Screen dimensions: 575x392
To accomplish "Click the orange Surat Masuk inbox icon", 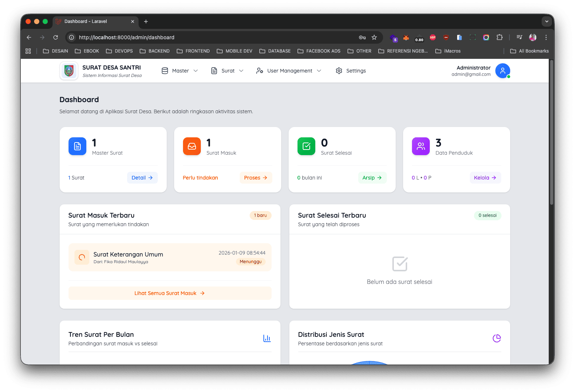I will click(x=192, y=146).
